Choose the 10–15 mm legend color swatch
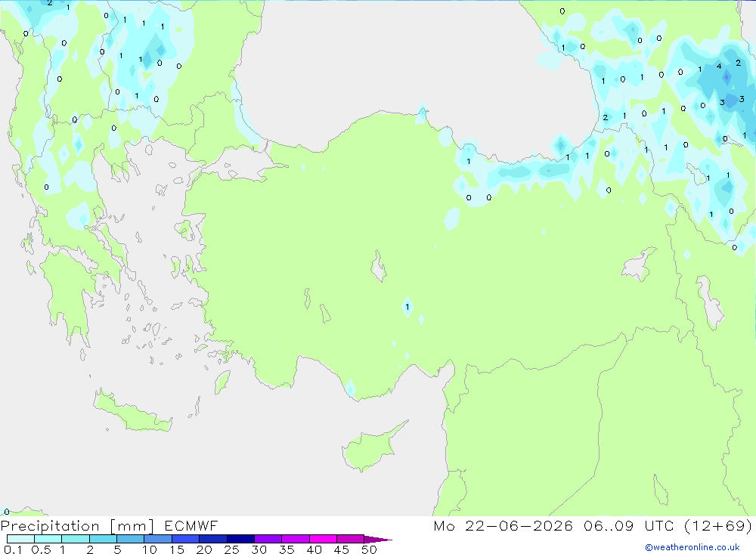Image resolution: width=756 pixels, height=554 pixels. point(158,539)
